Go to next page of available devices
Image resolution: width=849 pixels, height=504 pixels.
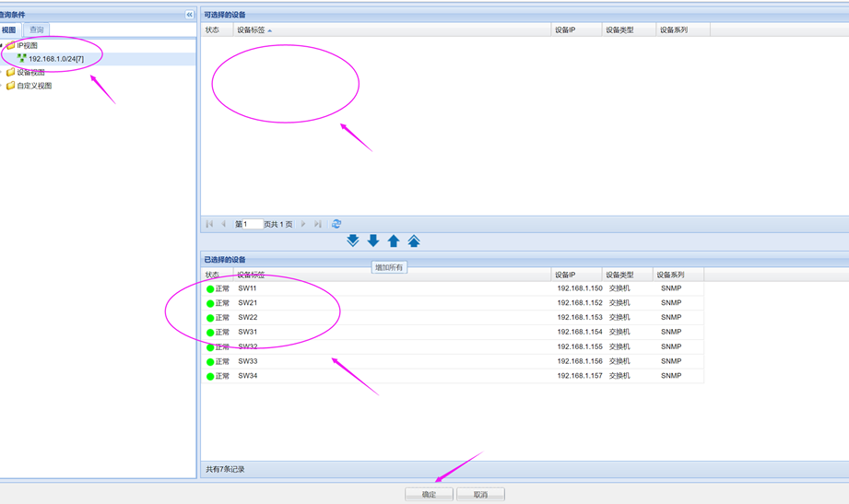pos(303,224)
